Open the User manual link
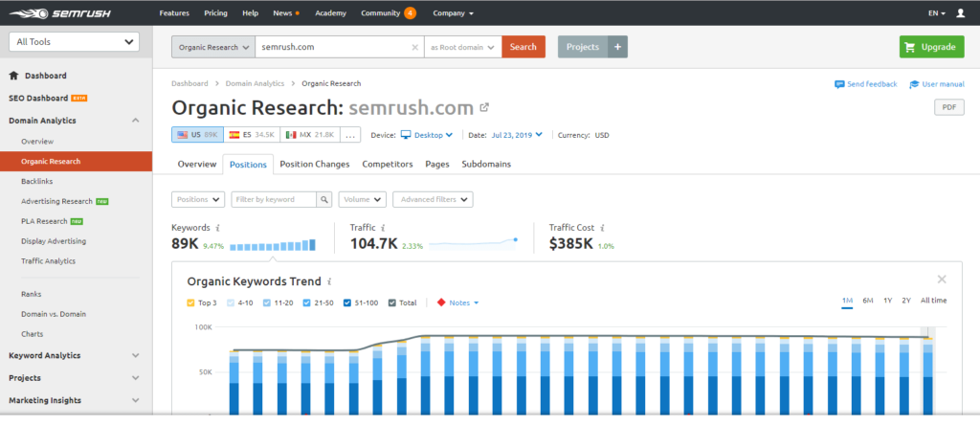The height and width of the screenshot is (425, 980). (936, 84)
